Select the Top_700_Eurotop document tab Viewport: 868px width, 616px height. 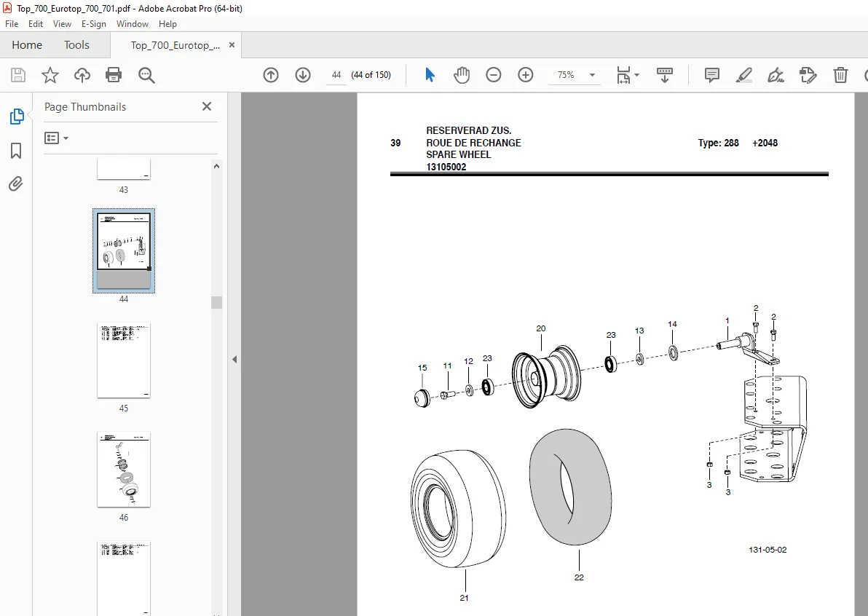[x=175, y=45]
